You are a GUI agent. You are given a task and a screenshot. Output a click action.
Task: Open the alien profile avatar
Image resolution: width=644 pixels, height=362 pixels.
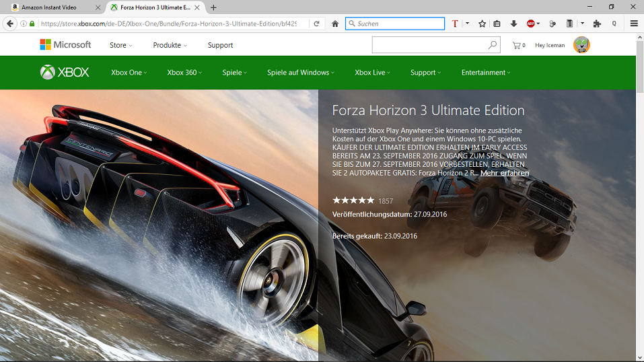581,45
